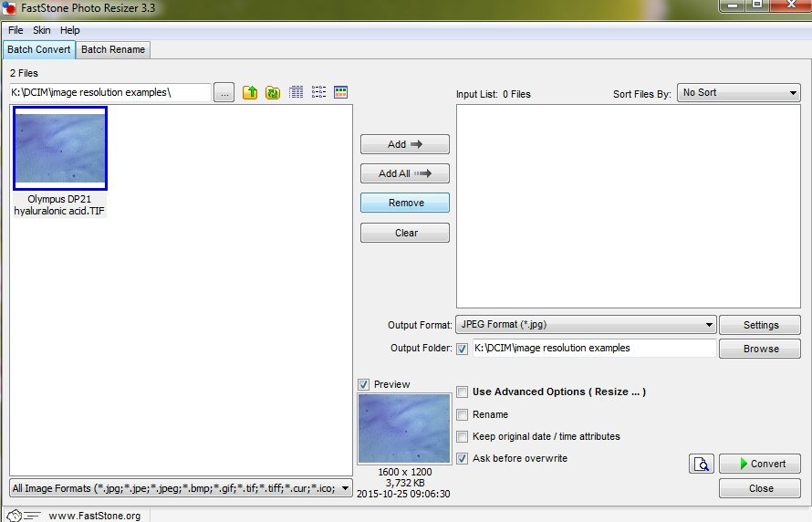The height and width of the screenshot is (522, 812).
Task: Visit www.FastStone.org link
Action: 94,516
